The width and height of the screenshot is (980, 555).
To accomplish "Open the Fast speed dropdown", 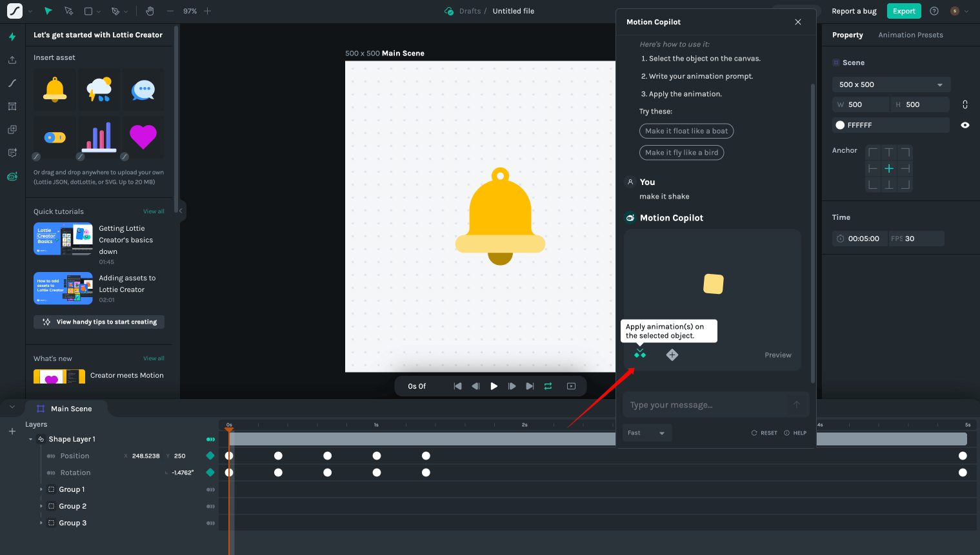I will point(646,433).
